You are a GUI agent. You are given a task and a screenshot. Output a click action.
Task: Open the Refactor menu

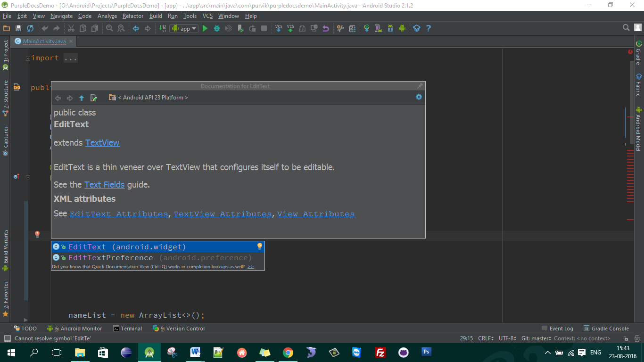click(x=133, y=16)
